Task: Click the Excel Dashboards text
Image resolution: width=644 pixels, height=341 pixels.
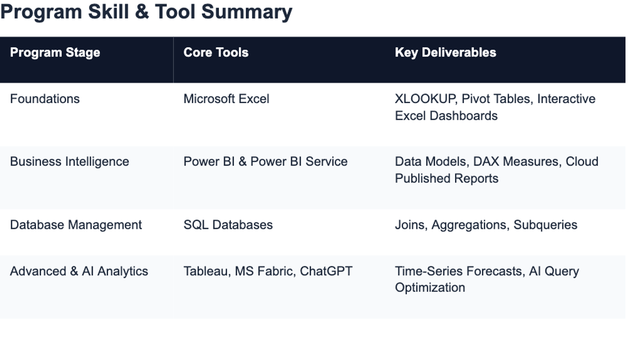Action: [446, 116]
